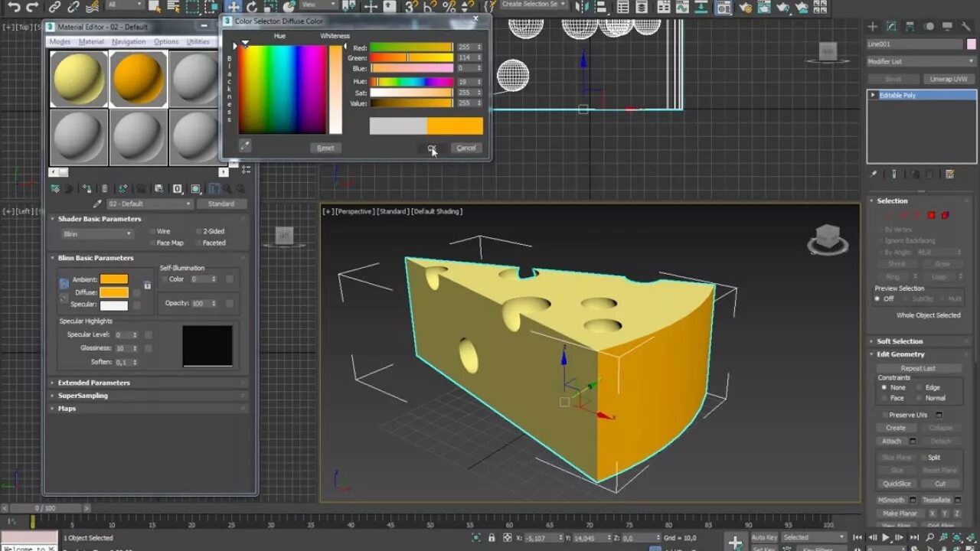Click the Reset Map/Material trash icon
The image size is (980, 551).
(x=104, y=188)
